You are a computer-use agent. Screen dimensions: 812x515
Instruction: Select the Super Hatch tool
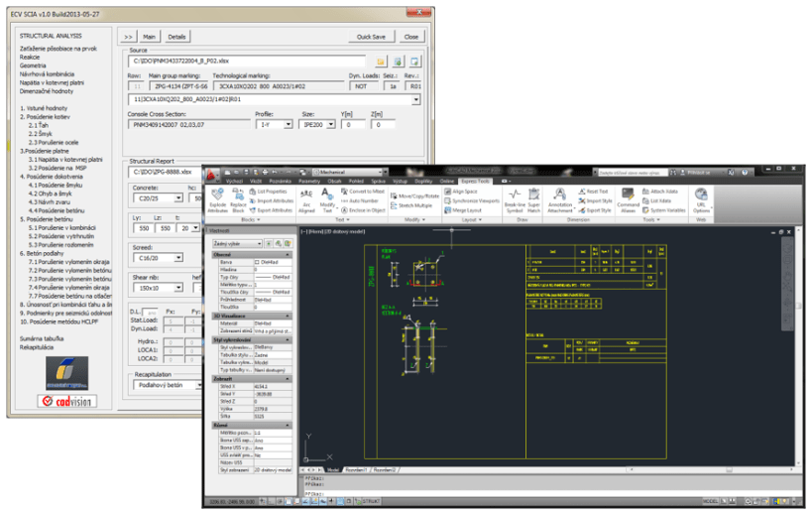click(533, 193)
